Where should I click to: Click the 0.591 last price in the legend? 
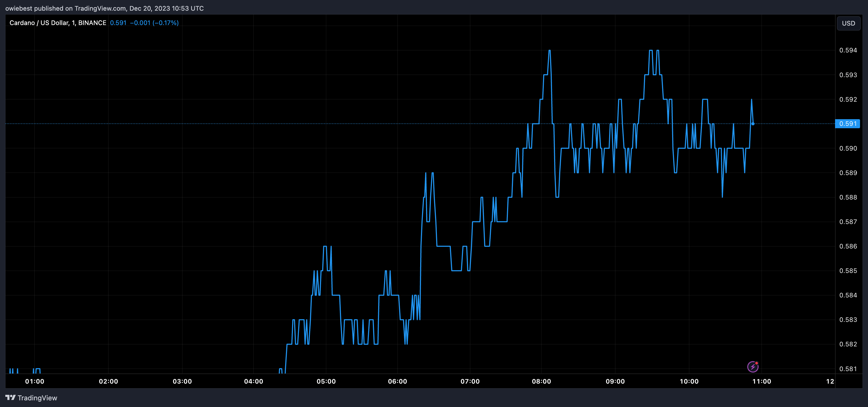tap(118, 23)
